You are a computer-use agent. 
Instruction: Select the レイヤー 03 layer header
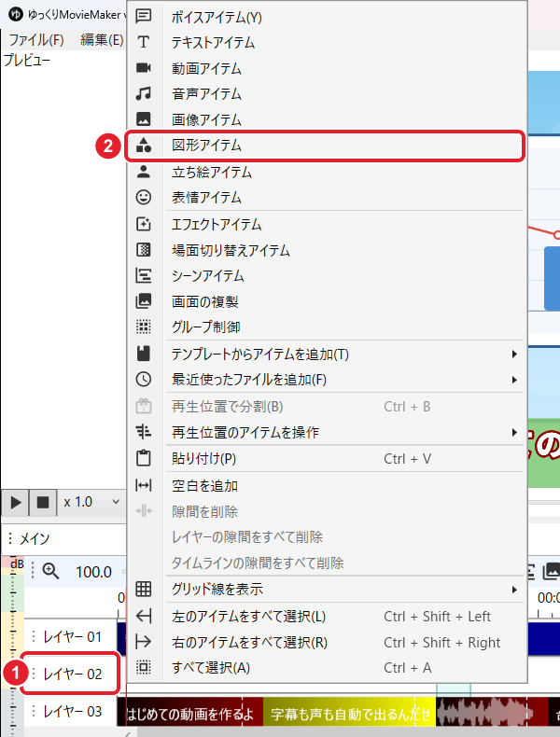(x=71, y=711)
